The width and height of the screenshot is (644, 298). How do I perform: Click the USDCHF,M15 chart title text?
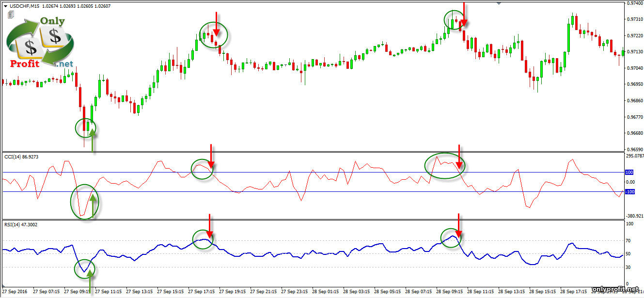[x=25, y=6]
